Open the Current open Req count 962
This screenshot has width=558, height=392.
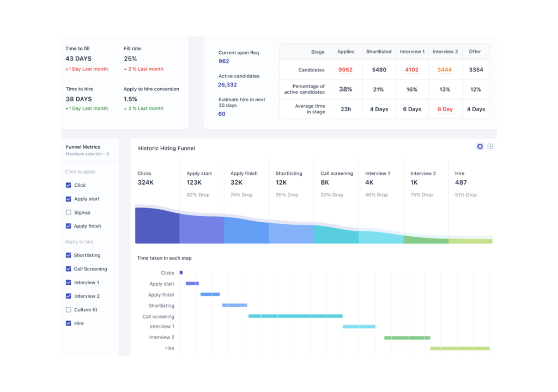coord(224,62)
